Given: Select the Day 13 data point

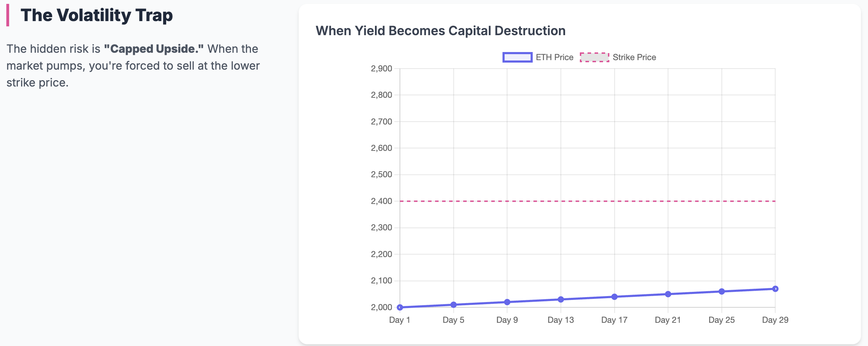Looking at the screenshot, I should pos(561,300).
